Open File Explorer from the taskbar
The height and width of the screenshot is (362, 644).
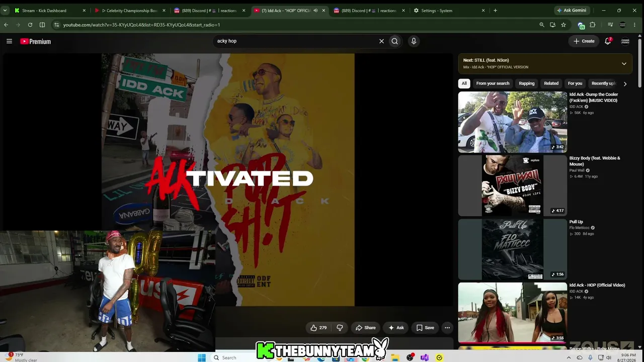(395, 357)
